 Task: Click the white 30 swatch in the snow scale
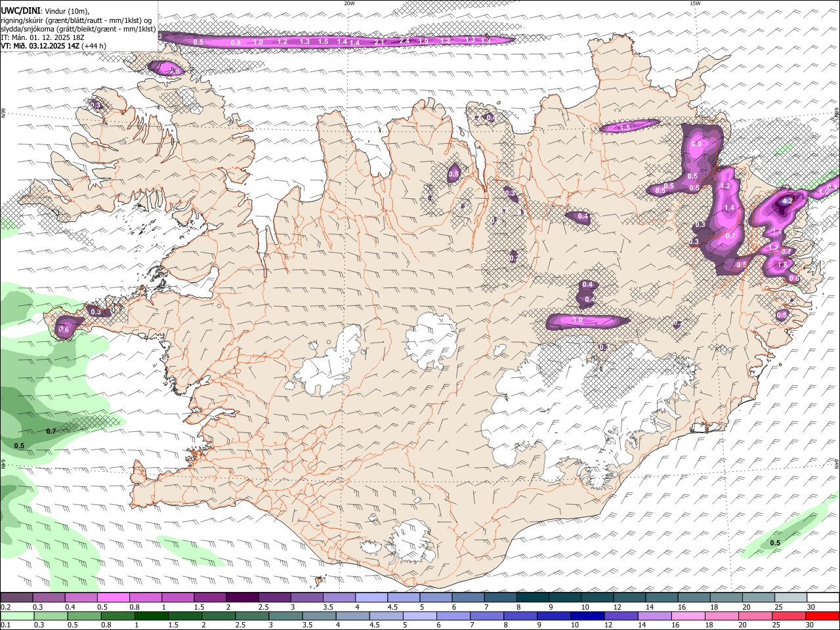(822, 597)
